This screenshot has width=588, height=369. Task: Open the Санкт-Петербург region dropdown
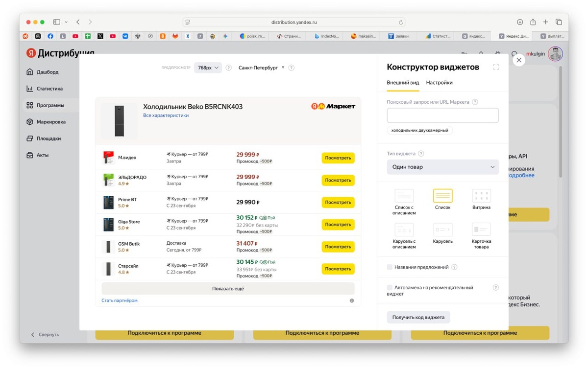[261, 68]
